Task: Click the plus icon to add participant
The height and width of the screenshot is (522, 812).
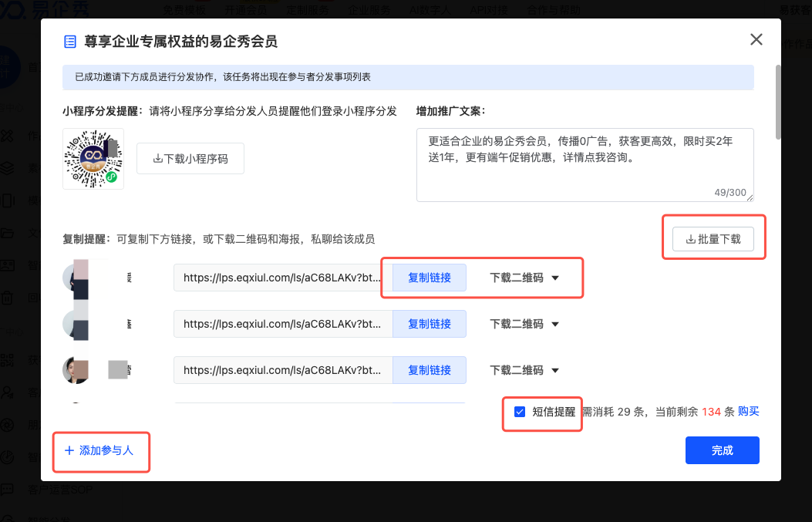Action: [x=69, y=450]
